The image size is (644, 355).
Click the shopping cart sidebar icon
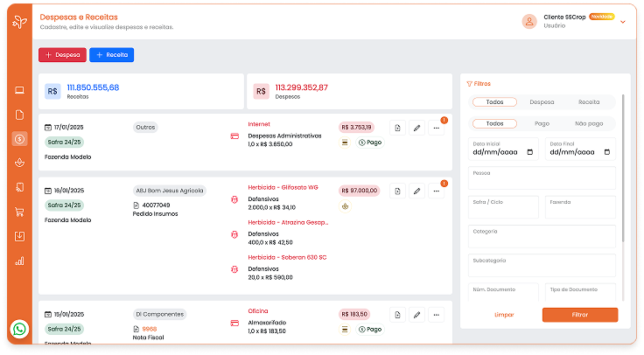click(x=19, y=211)
